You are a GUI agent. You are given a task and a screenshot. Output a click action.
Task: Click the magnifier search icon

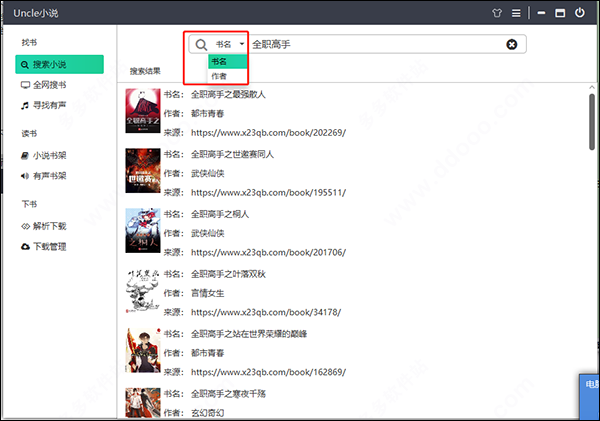point(201,45)
